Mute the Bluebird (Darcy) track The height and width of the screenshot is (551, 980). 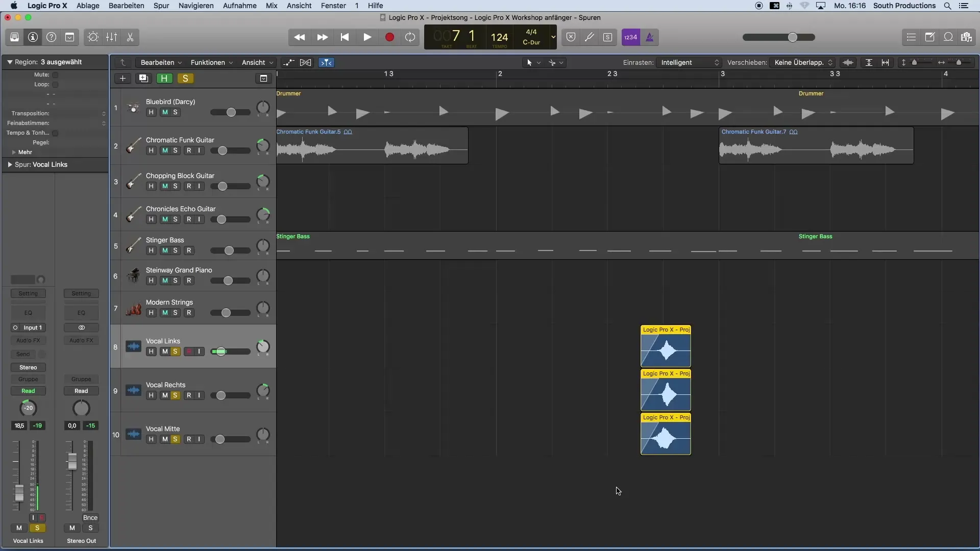coord(165,112)
